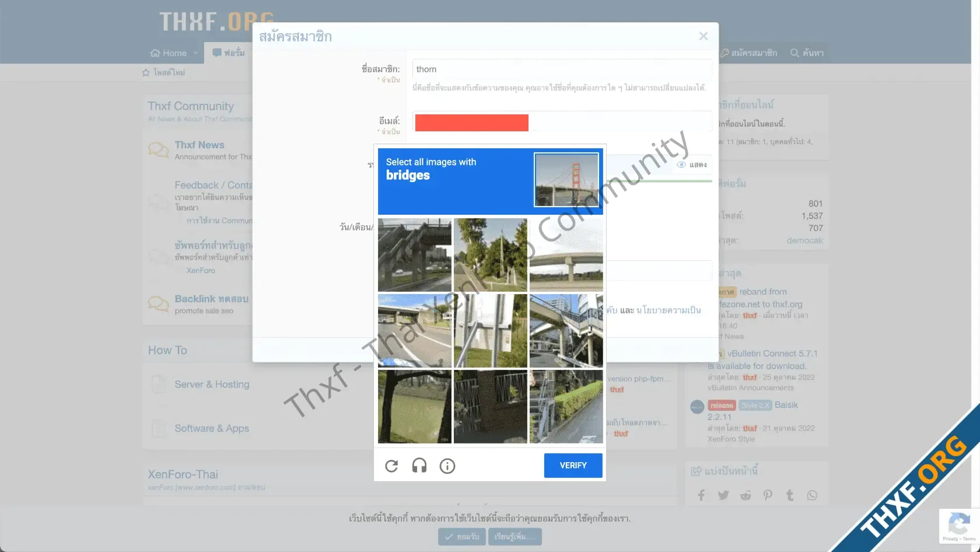Edit the username field containing thom
This screenshot has height=552, width=980.
coord(562,69)
